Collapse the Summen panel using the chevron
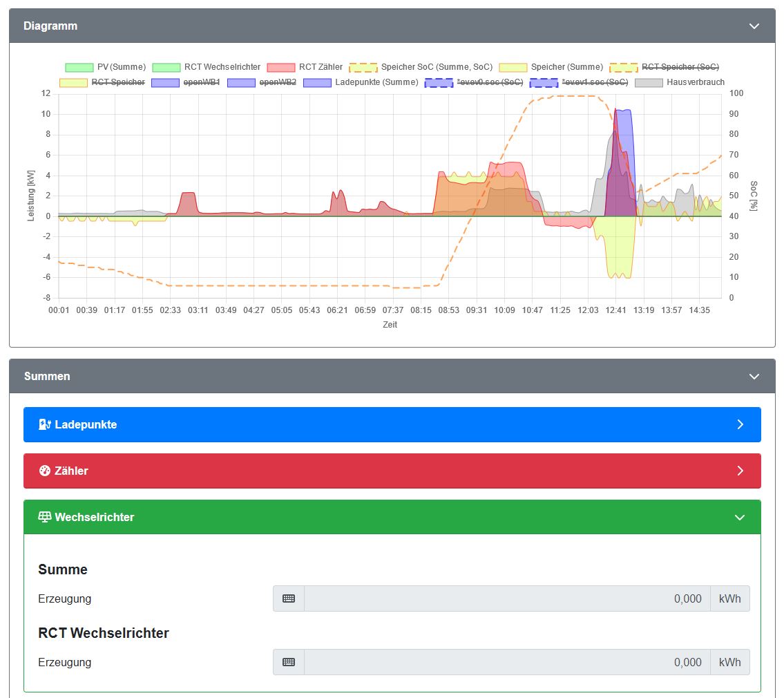This screenshot has width=784, height=698. pos(754,377)
